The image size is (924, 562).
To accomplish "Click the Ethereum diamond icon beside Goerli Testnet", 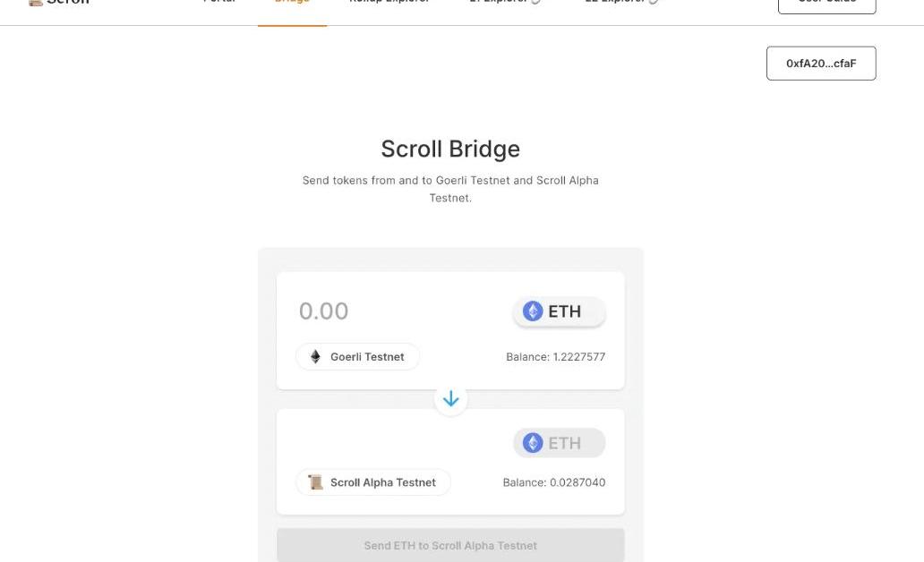I will click(315, 357).
